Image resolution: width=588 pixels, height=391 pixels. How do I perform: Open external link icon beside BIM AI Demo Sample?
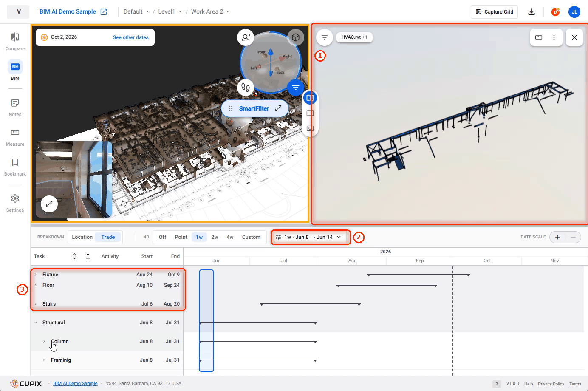(104, 12)
